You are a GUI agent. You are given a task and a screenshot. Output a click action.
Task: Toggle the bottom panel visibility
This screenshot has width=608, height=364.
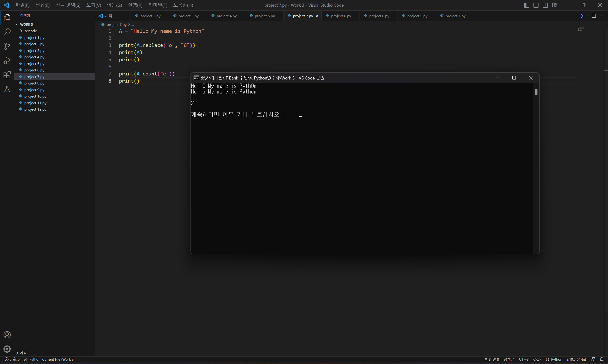pyautogui.click(x=536, y=5)
